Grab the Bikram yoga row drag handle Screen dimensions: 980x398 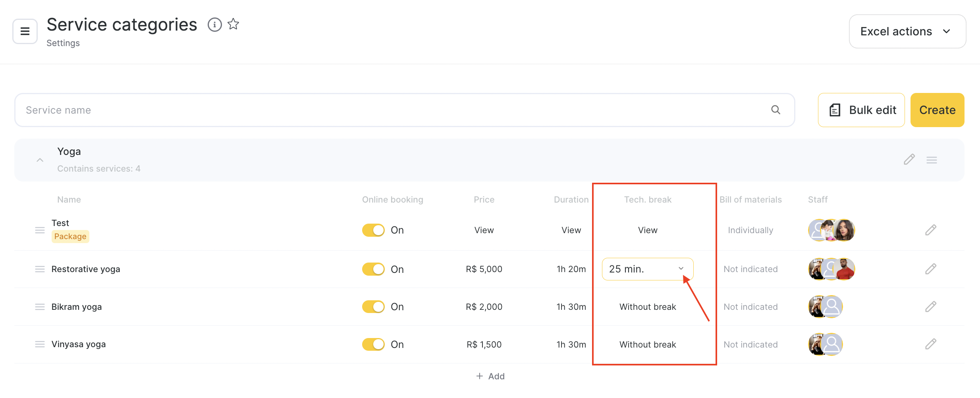pyautogui.click(x=40, y=307)
